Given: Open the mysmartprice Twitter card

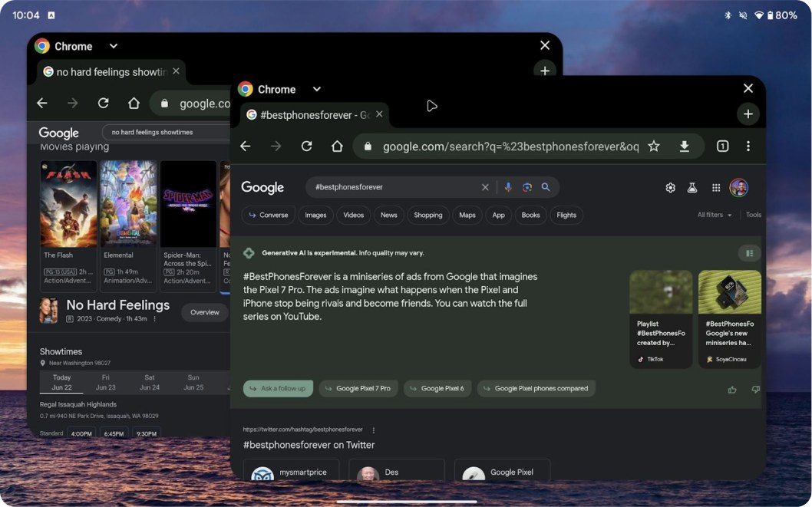Looking at the screenshot, I should click(292, 469).
